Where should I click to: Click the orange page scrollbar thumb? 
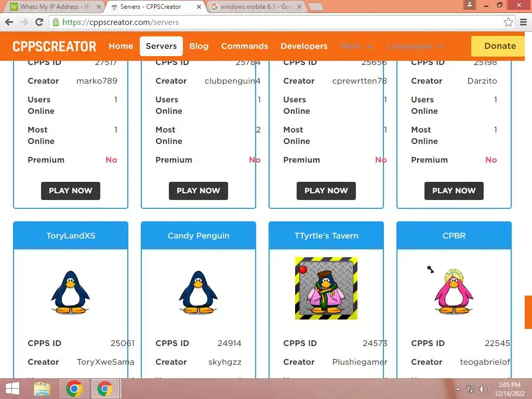[528, 312]
